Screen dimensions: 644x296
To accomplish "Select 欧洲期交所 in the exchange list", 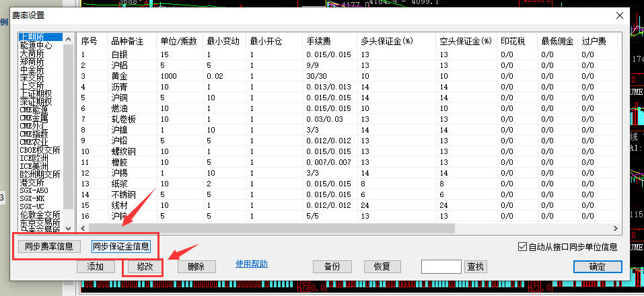I will [x=40, y=174].
